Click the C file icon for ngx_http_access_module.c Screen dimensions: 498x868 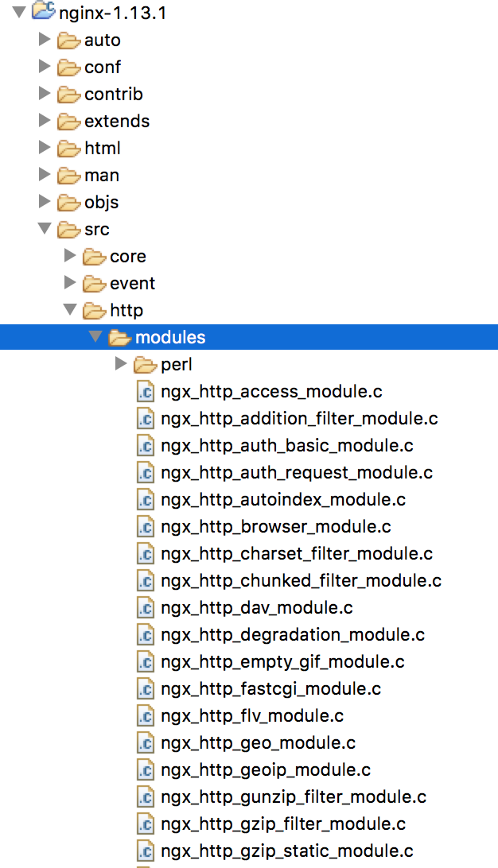[x=146, y=392]
